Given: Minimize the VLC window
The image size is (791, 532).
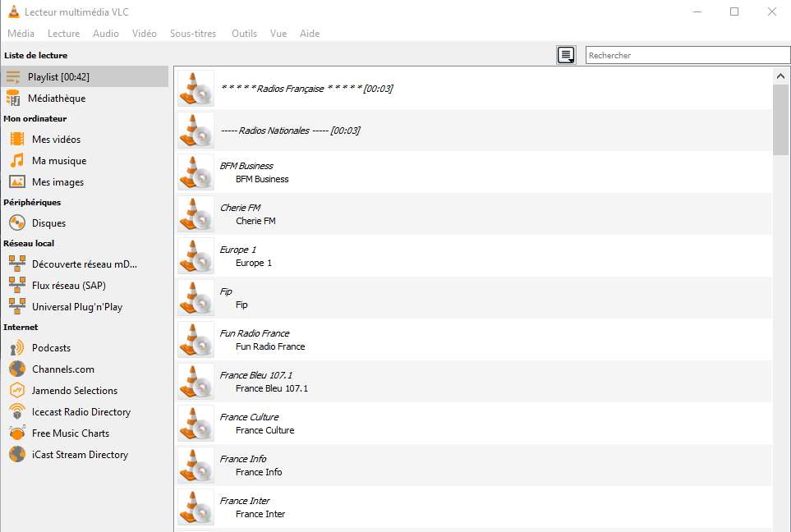Looking at the screenshot, I should click(697, 11).
